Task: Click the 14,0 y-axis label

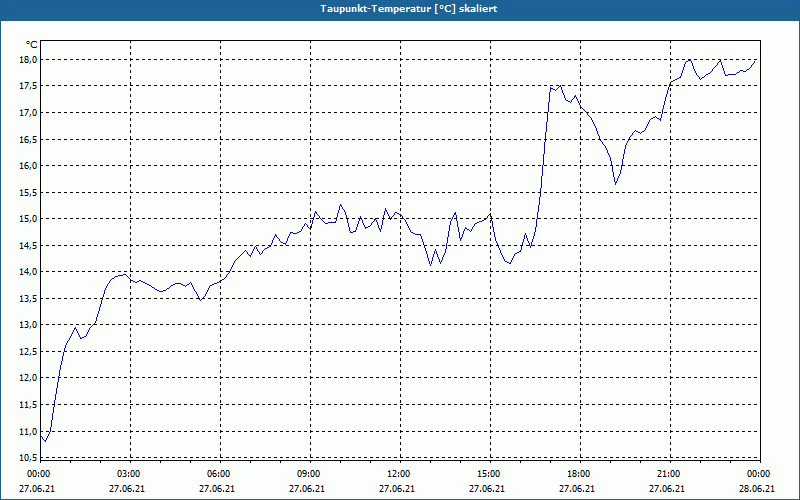Action: click(28, 272)
